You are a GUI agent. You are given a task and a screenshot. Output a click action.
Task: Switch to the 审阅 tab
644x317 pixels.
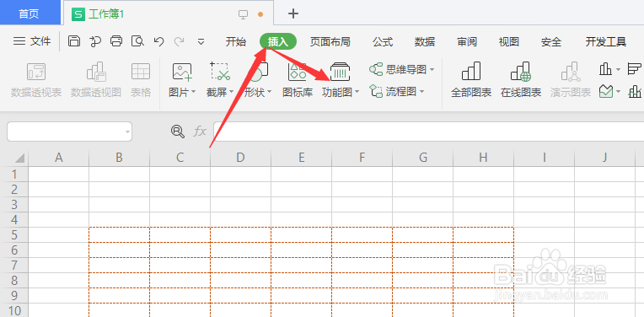point(467,41)
